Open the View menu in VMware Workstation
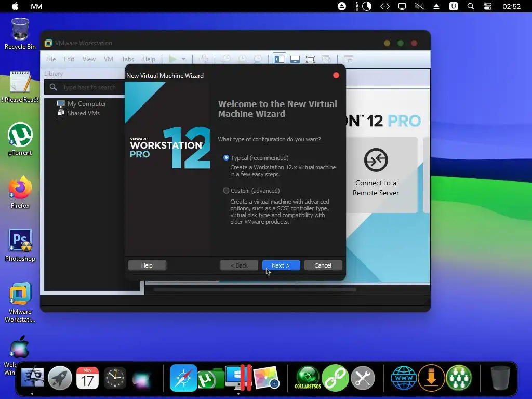Viewport: 532px width, 399px height. tap(89, 59)
